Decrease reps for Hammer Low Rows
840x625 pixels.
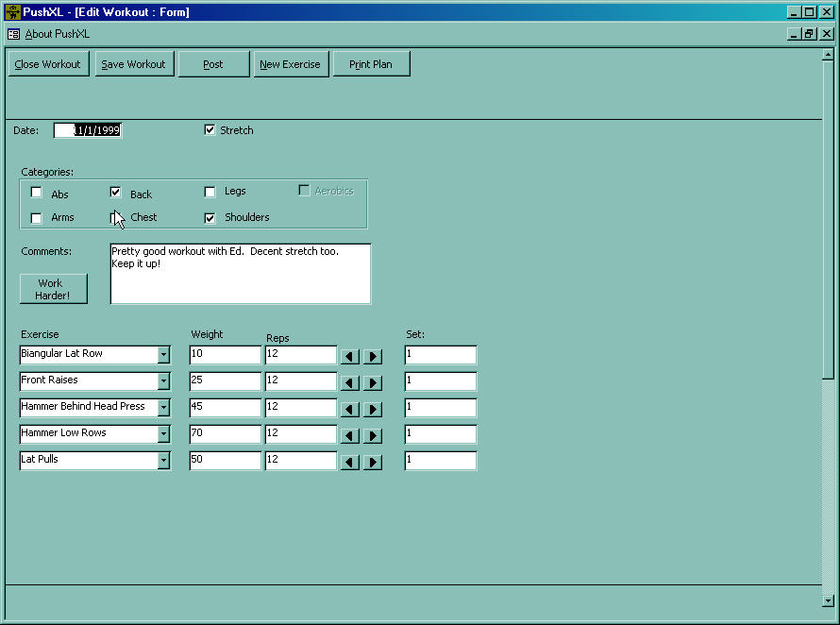(350, 436)
